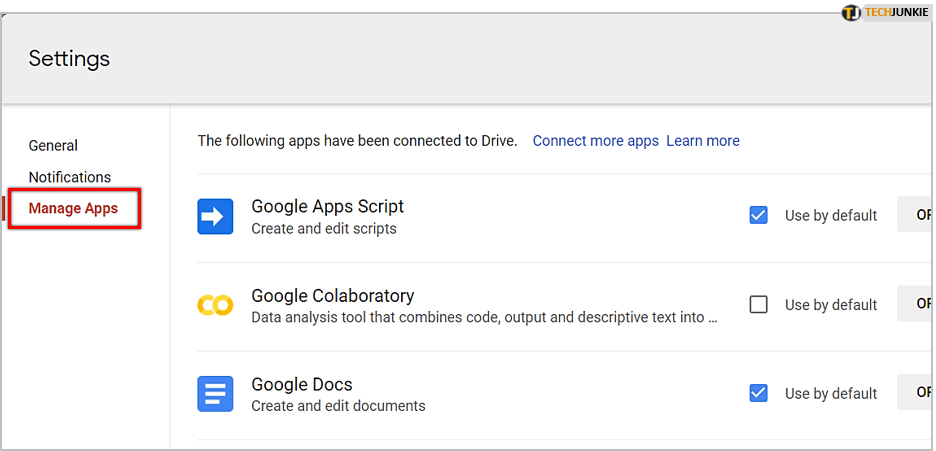Viewport: 936px width, 451px height.
Task: Select the Google Colaboratory app title
Action: point(333,295)
